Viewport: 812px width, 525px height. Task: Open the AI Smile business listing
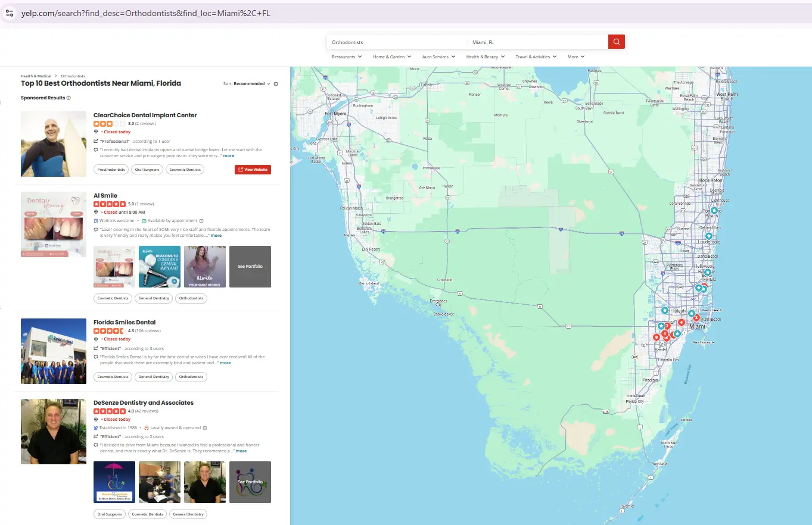[x=105, y=195]
